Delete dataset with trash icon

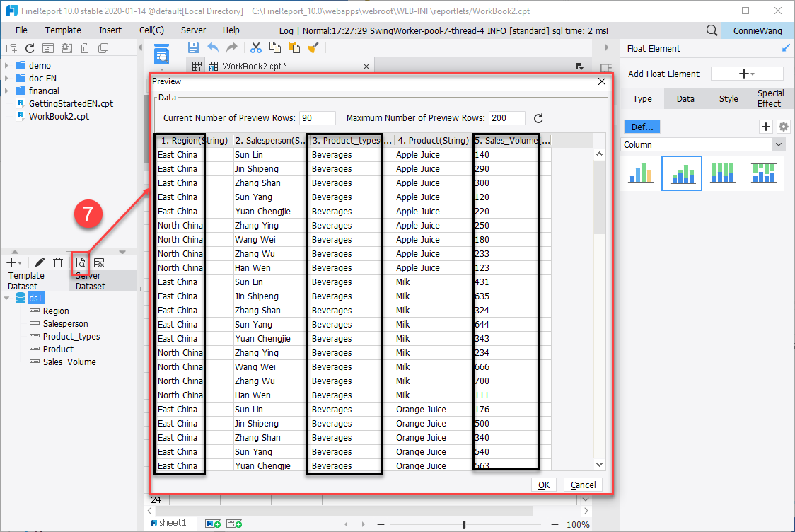point(58,262)
